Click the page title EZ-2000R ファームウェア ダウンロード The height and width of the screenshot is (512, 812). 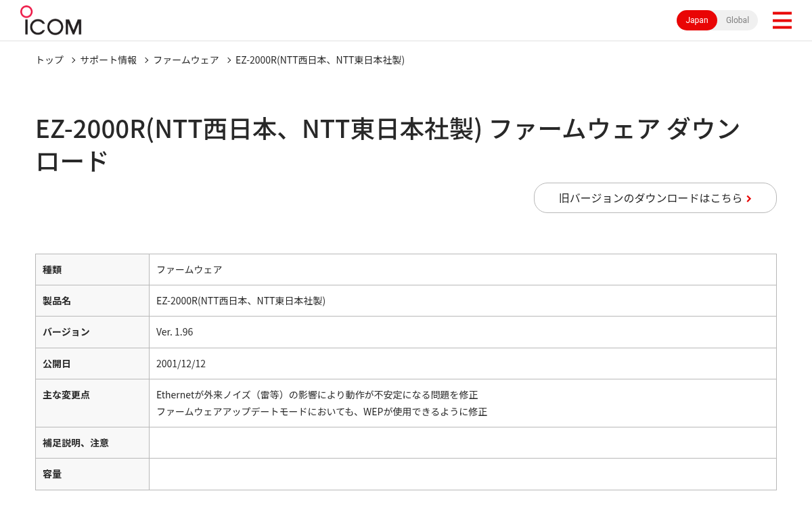click(x=388, y=145)
